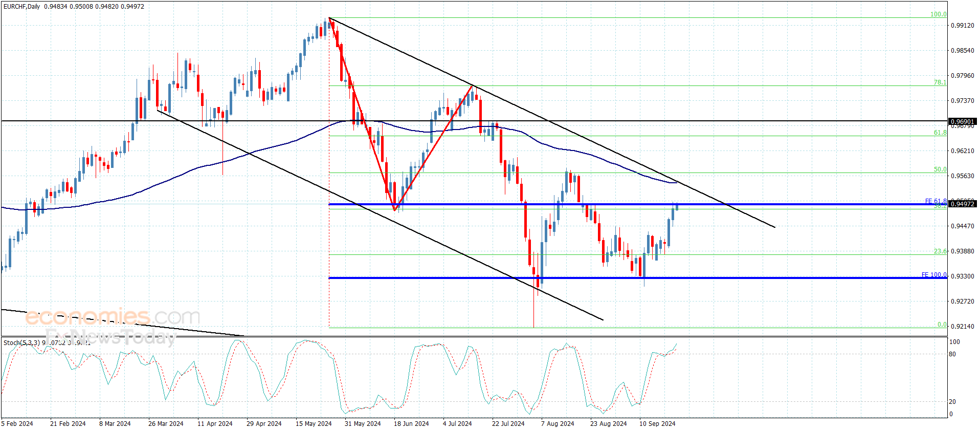Click the 31 May 2024 date label
This screenshot has width=980, height=430.
[363, 424]
